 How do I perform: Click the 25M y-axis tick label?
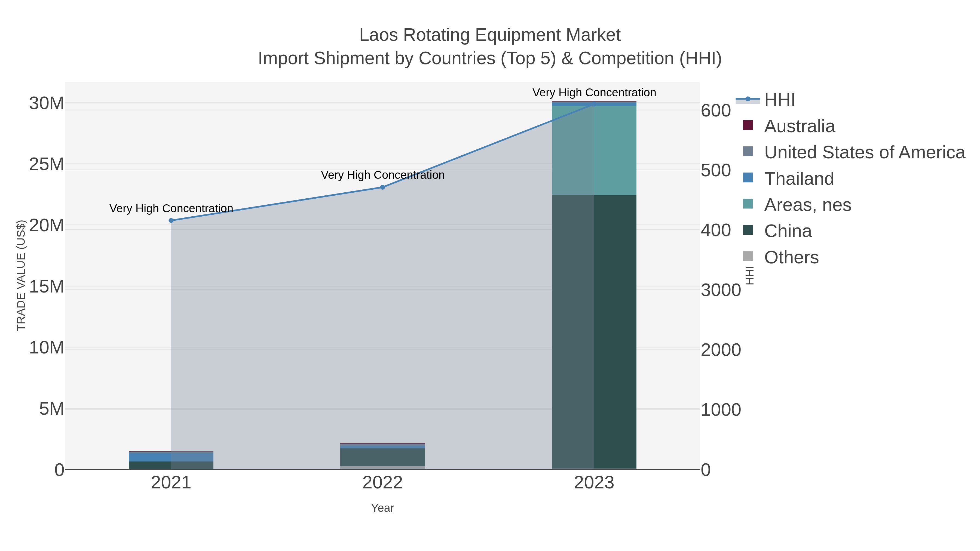[x=47, y=164]
